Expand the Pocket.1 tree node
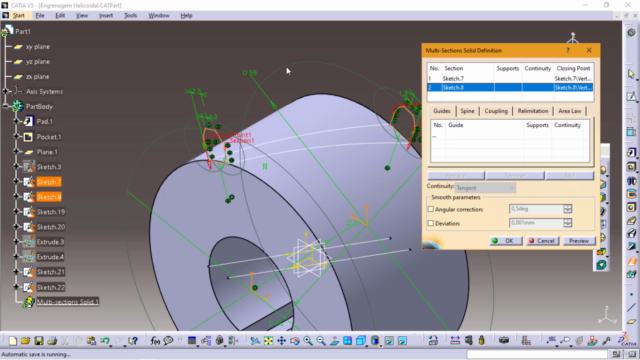This screenshot has width=640, height=360. pos(16,136)
